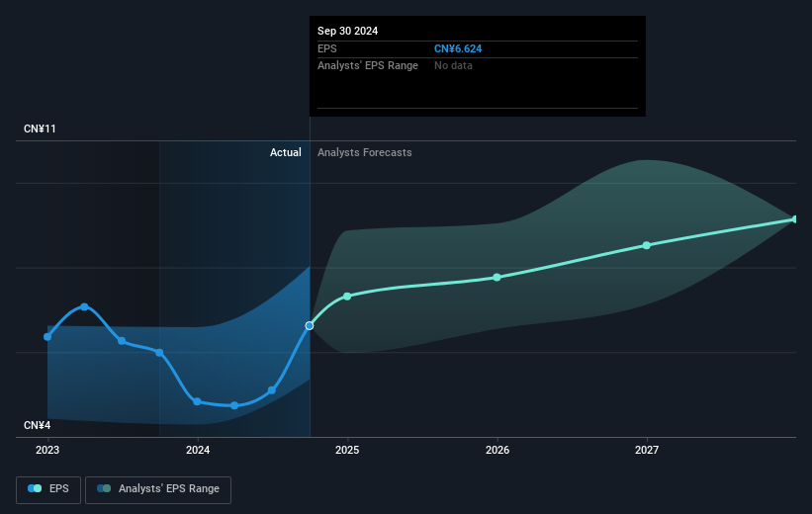Select the lowest EPS point after 2024
Viewport: 812px width, 514px height.
click(x=234, y=405)
